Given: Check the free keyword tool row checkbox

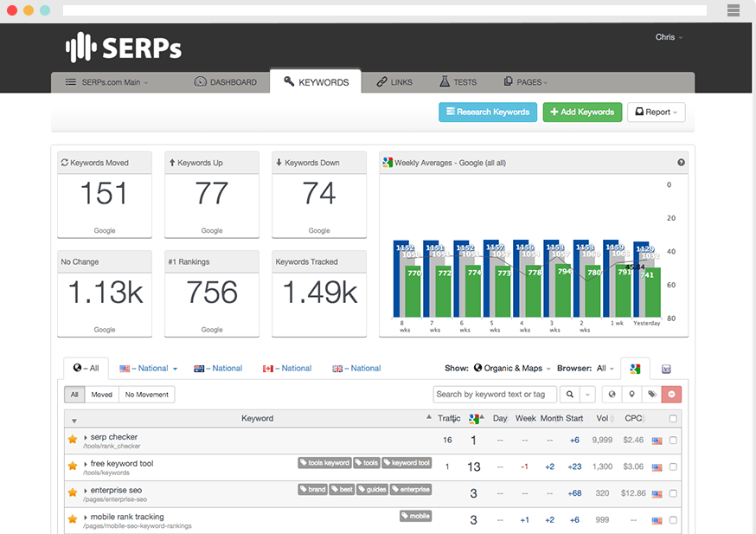Looking at the screenshot, I should pyautogui.click(x=673, y=466).
